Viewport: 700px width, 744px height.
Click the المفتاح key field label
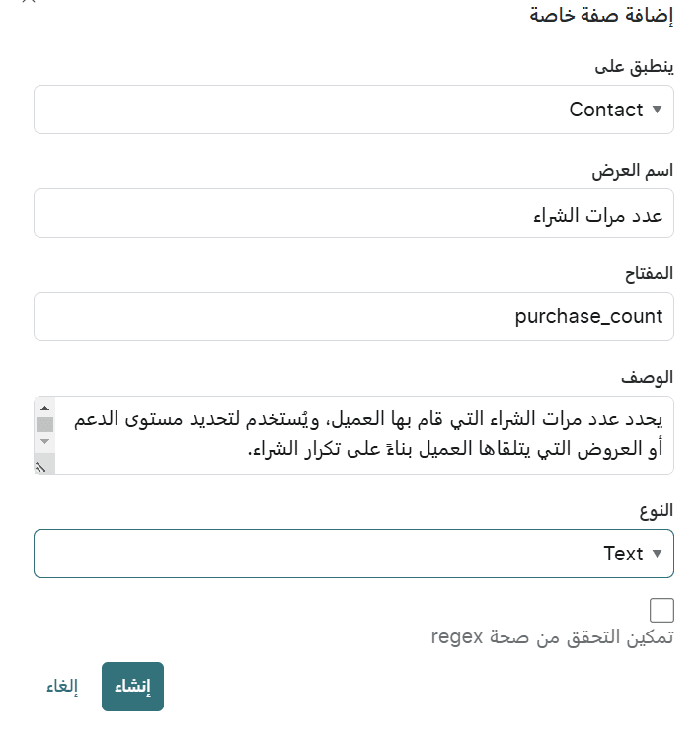[x=649, y=273]
